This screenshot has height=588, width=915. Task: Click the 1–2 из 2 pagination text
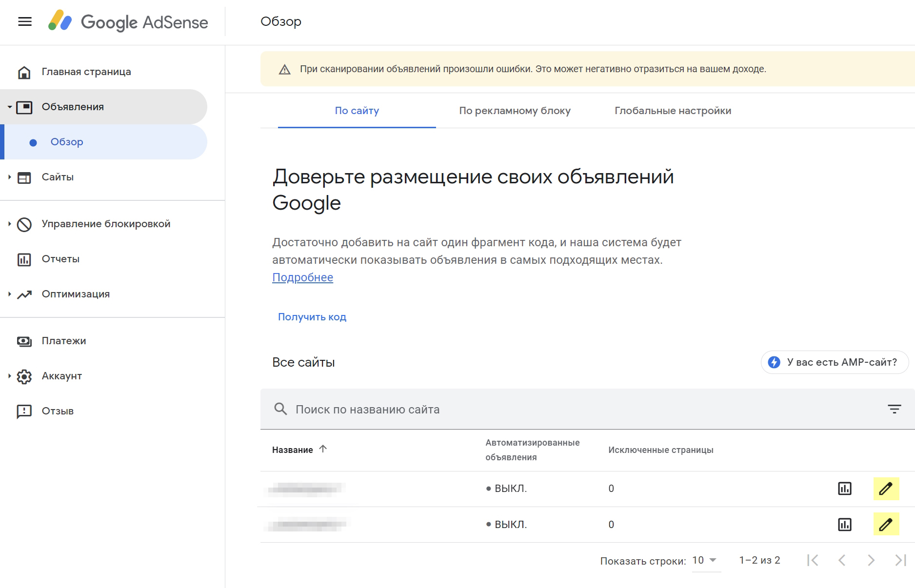click(759, 560)
